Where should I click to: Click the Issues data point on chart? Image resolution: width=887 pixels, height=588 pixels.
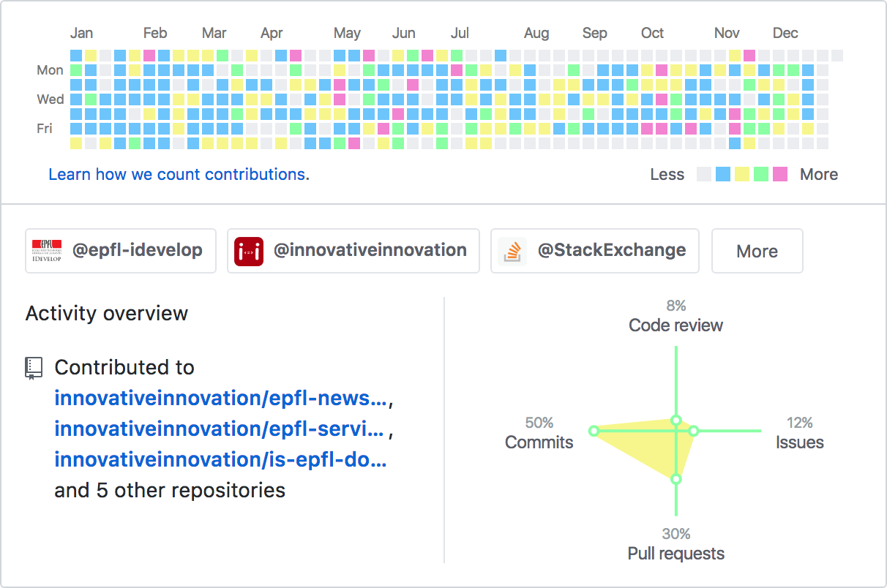pyautogui.click(x=695, y=431)
